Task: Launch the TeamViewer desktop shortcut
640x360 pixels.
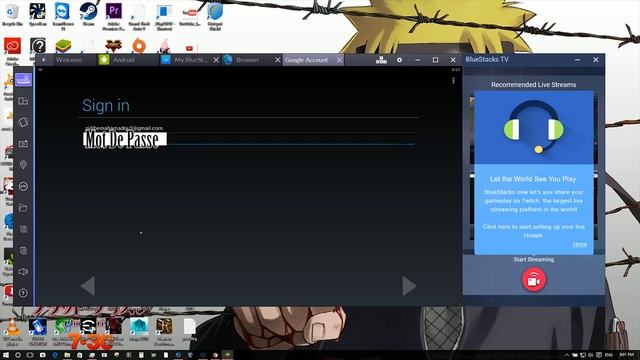Action: 62,16
